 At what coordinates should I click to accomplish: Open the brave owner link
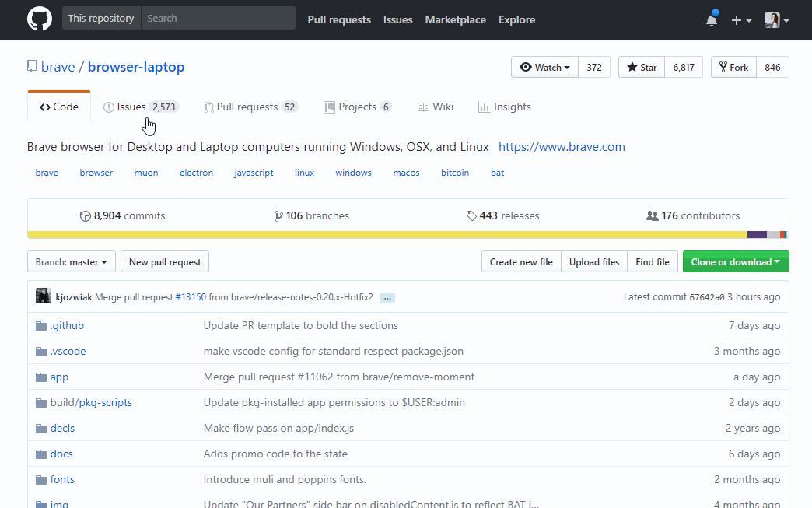coord(58,67)
